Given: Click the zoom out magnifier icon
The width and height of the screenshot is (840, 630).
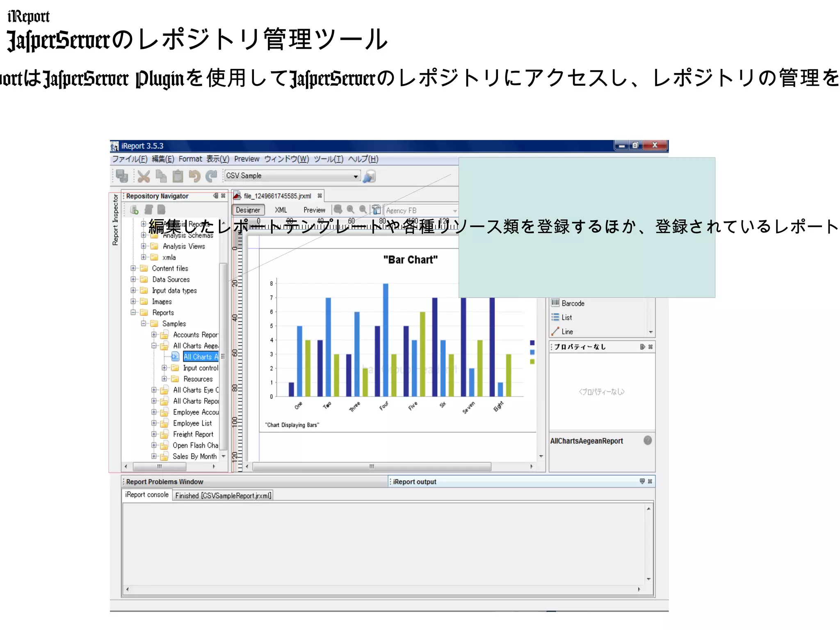Looking at the screenshot, I should [363, 209].
